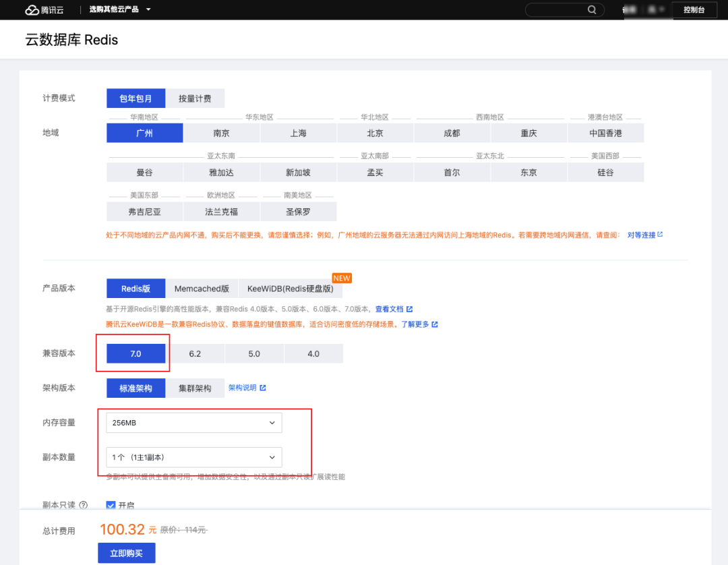Image resolution: width=728 pixels, height=565 pixels.
Task: Toggle the 副本只读 开启 checkbox
Action: point(111,505)
